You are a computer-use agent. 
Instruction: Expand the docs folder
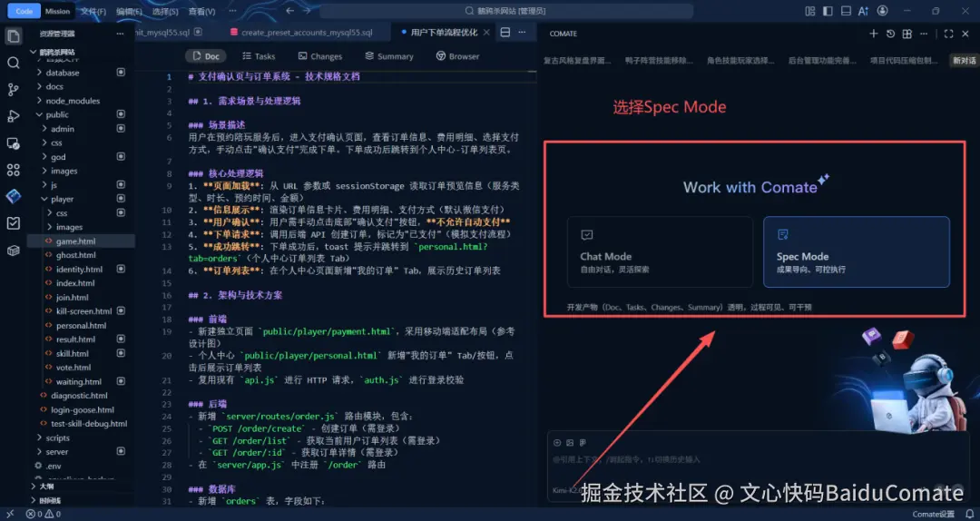tap(54, 86)
